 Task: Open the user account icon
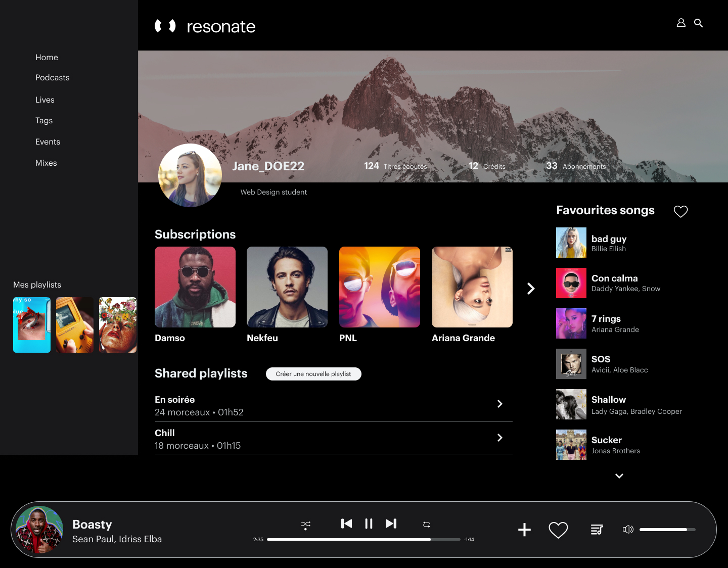tap(681, 23)
